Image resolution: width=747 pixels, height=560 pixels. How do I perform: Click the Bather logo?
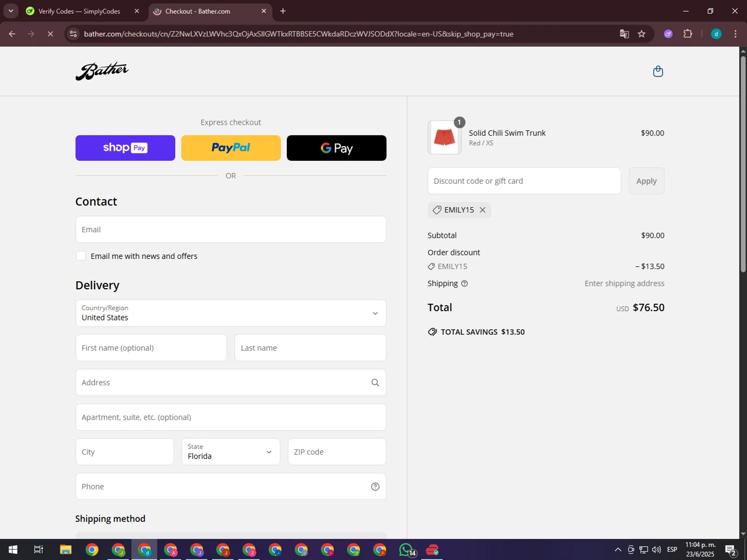point(102,71)
